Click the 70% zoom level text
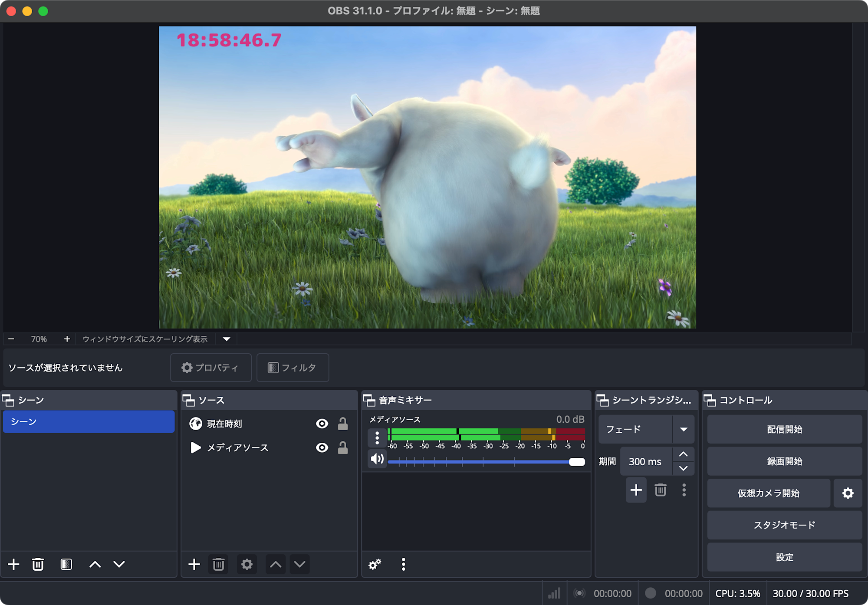This screenshot has width=868, height=605. tap(39, 339)
